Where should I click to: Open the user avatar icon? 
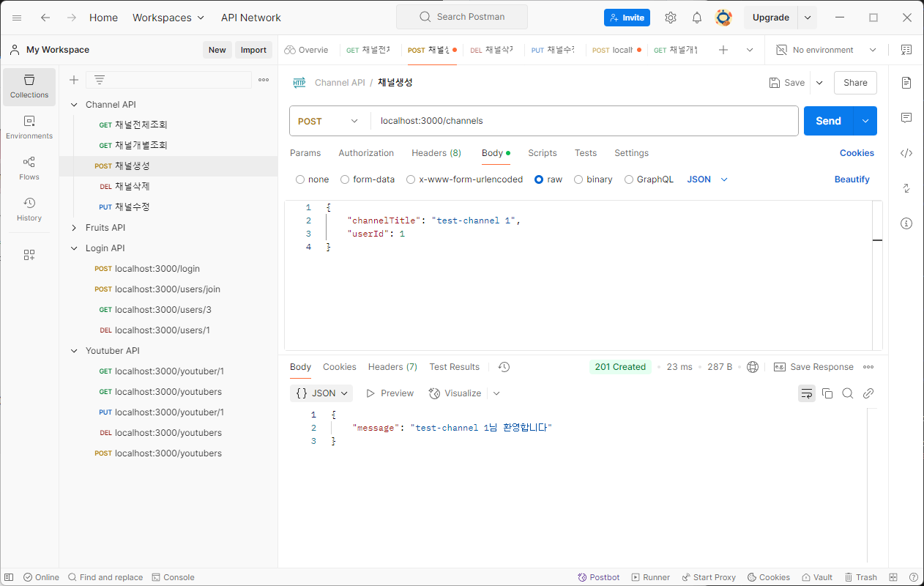tap(723, 18)
